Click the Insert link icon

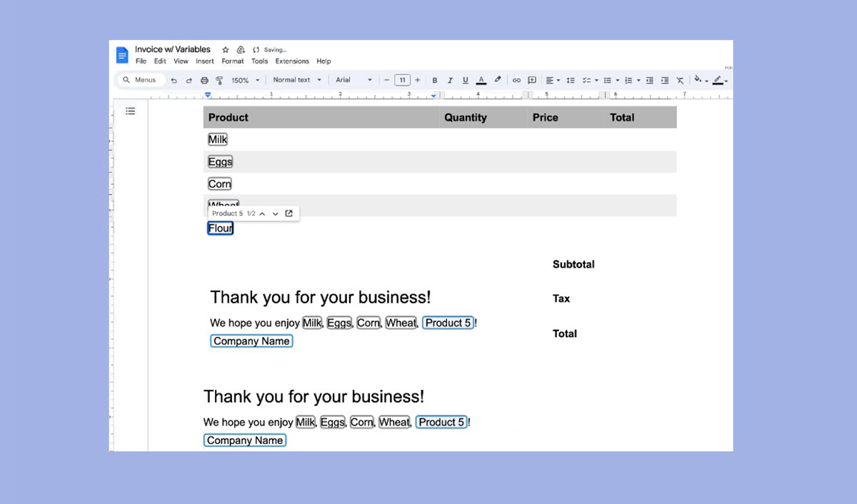pos(516,81)
